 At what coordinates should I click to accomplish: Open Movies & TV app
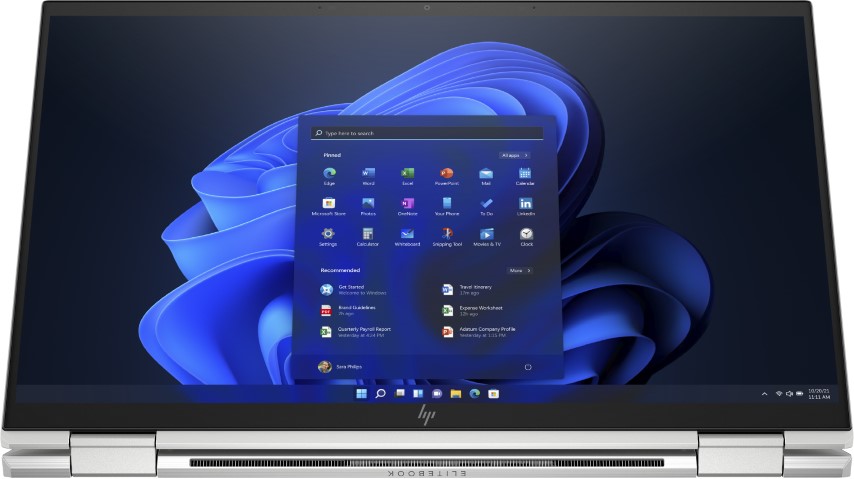pos(487,237)
